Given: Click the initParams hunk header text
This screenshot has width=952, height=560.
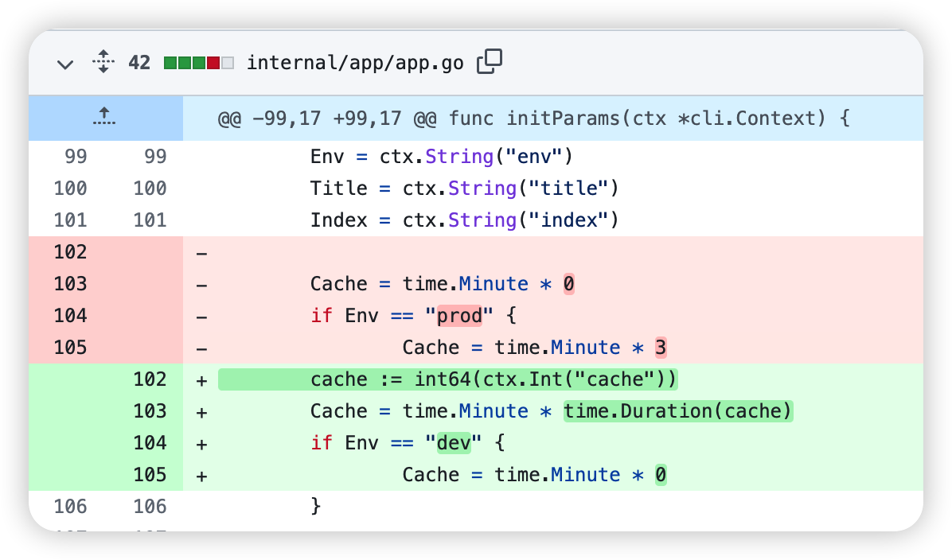Looking at the screenshot, I should (x=533, y=119).
